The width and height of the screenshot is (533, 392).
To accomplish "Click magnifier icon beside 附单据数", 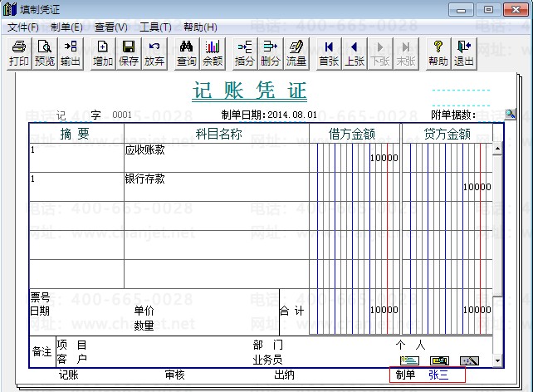I will 511,114.
